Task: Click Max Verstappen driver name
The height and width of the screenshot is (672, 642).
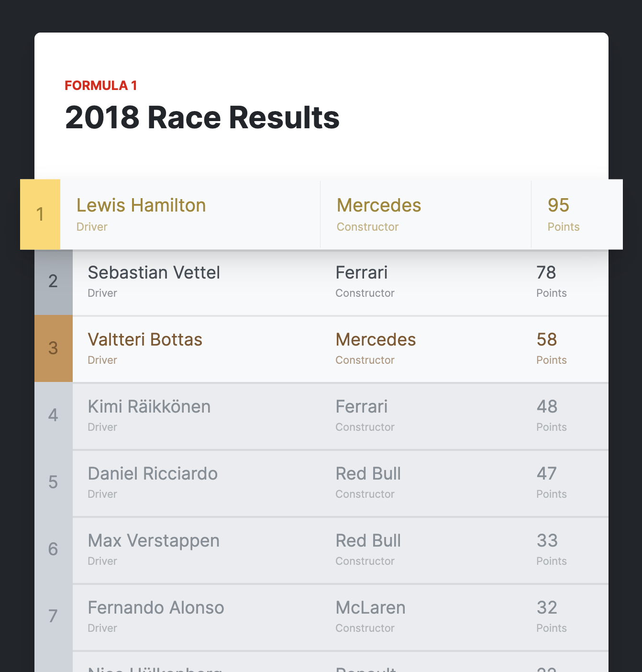Action: (x=154, y=540)
